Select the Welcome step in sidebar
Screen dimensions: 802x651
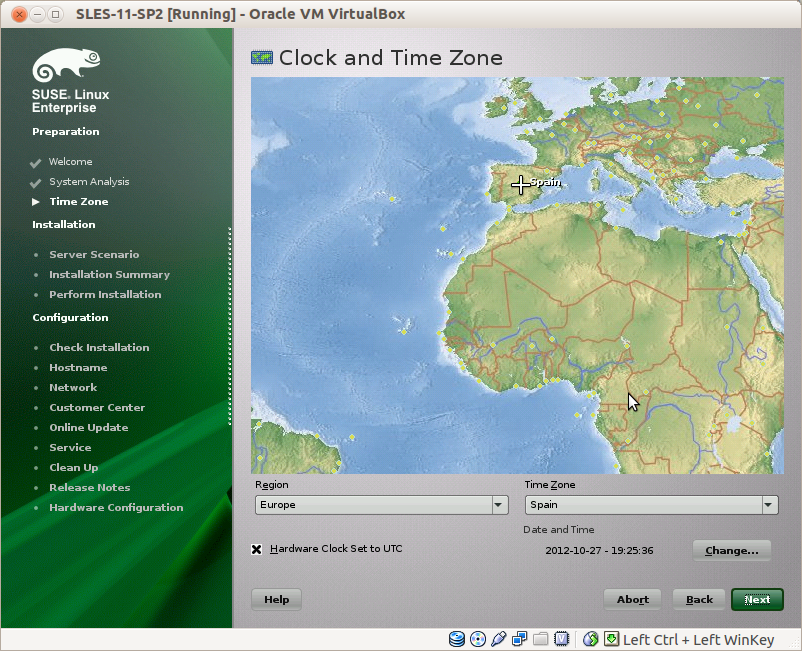71,162
